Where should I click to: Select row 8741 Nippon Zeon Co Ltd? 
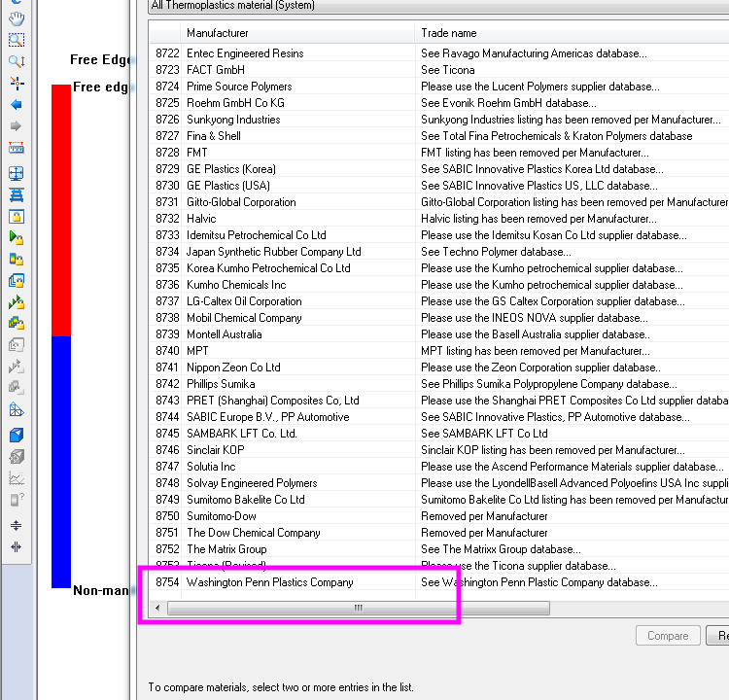tap(439, 367)
